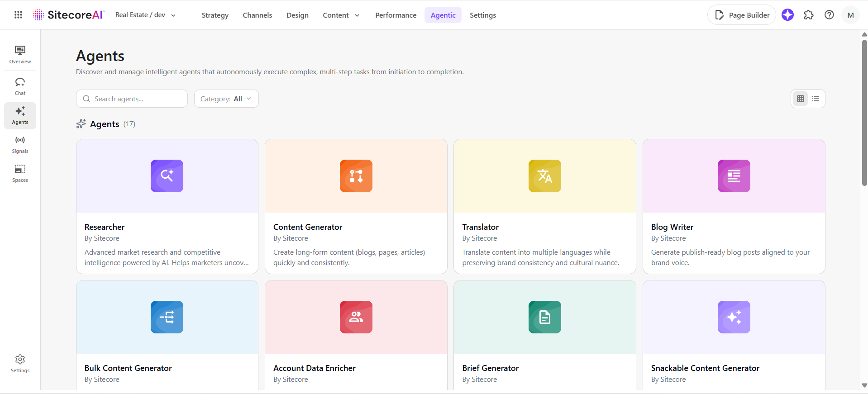The height and width of the screenshot is (394, 868).
Task: Click the scrollbar up arrow
Action: (x=864, y=34)
